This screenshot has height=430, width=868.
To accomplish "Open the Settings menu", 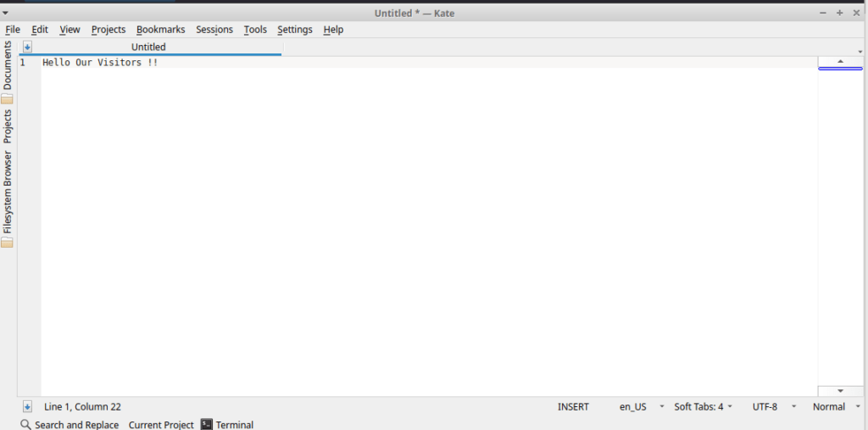I will pyautogui.click(x=294, y=30).
